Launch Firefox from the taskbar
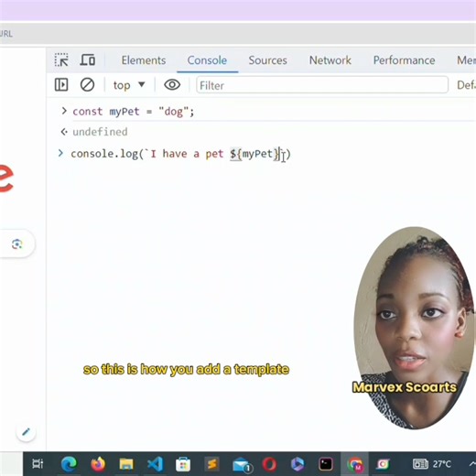This screenshot has height=476, width=476. [98, 464]
